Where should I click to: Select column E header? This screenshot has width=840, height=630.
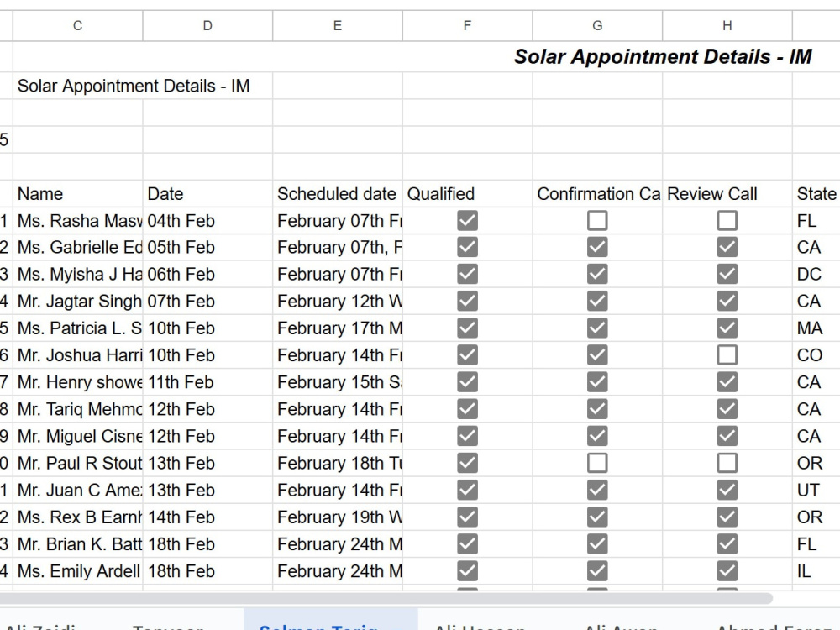point(338,26)
